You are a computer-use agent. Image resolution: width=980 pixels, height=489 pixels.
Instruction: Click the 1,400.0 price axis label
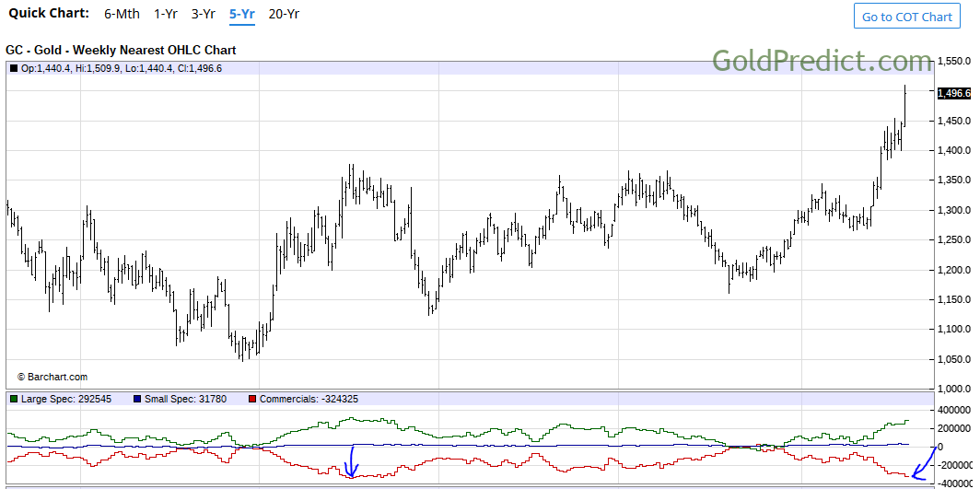(954, 150)
